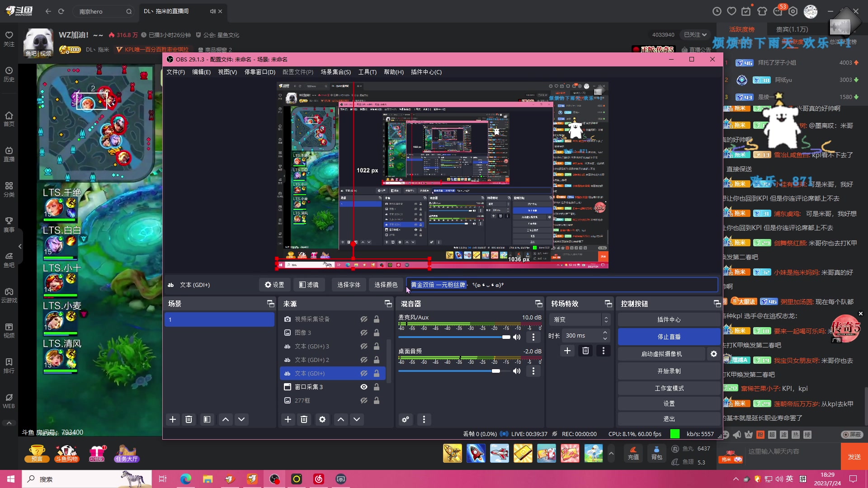Hide the 窗口采集 3 source
The width and height of the screenshot is (868, 488).
click(x=364, y=387)
